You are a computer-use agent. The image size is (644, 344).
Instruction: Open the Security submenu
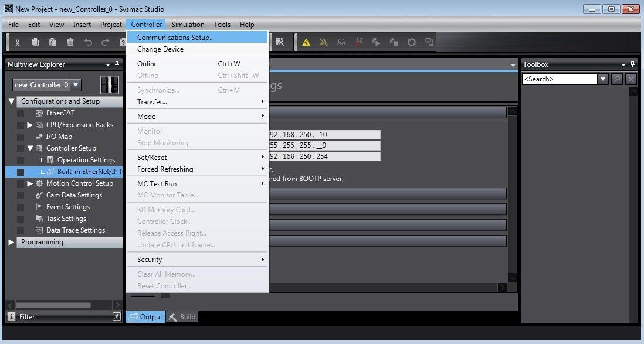tap(197, 260)
